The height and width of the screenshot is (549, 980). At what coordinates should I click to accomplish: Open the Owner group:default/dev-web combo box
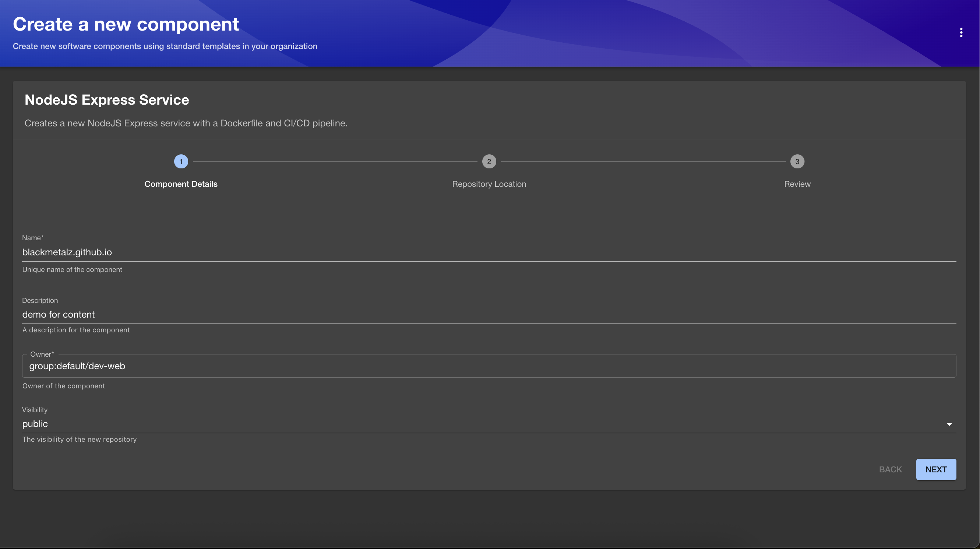489,366
